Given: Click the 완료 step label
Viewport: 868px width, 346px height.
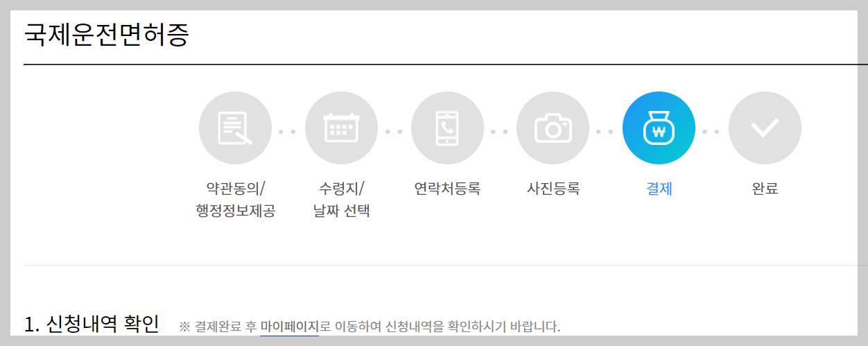Looking at the screenshot, I should pos(765,189).
